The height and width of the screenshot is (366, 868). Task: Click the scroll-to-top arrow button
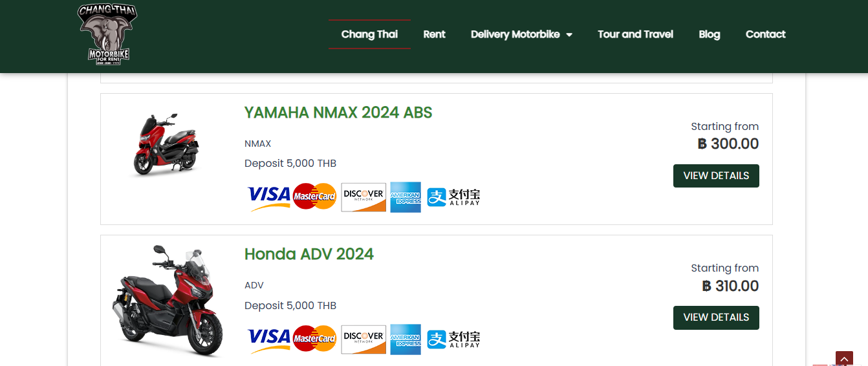point(844,359)
